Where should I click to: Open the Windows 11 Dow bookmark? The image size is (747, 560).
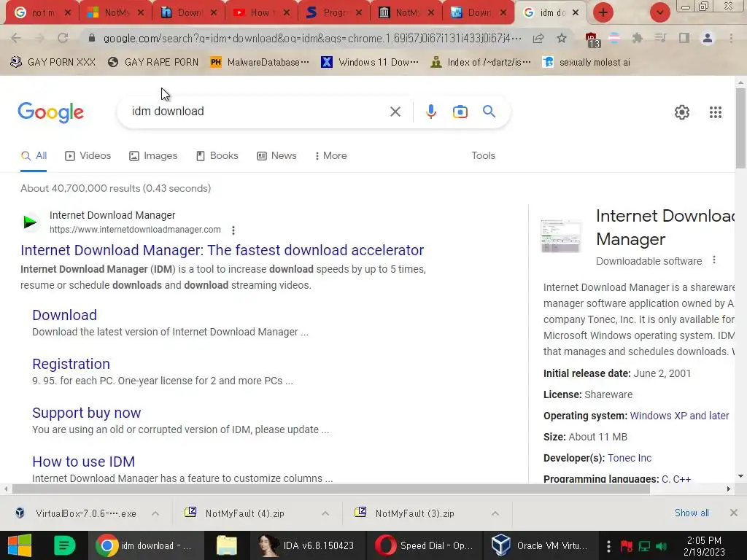(370, 63)
